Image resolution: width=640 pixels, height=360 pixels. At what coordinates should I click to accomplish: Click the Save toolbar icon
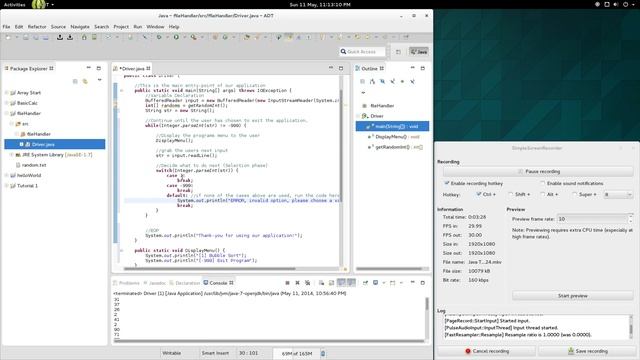point(26,37)
